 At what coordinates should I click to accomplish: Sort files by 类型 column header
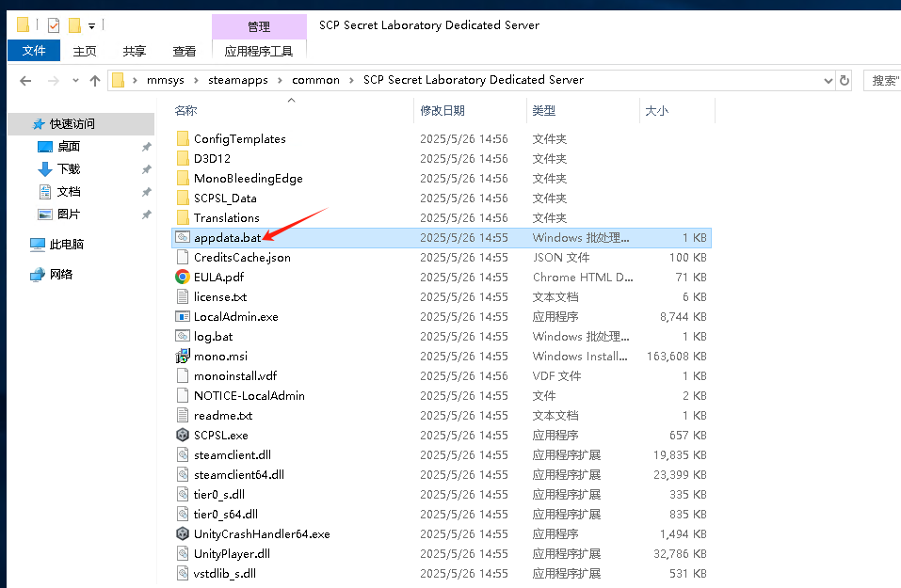coord(583,110)
